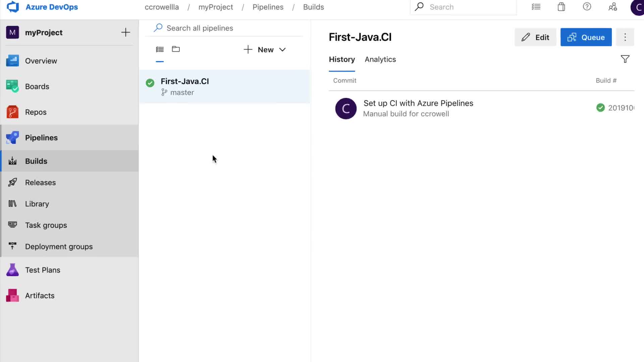The height and width of the screenshot is (362, 644).
Task: Open the work items list icon in header
Action: pyautogui.click(x=536, y=7)
